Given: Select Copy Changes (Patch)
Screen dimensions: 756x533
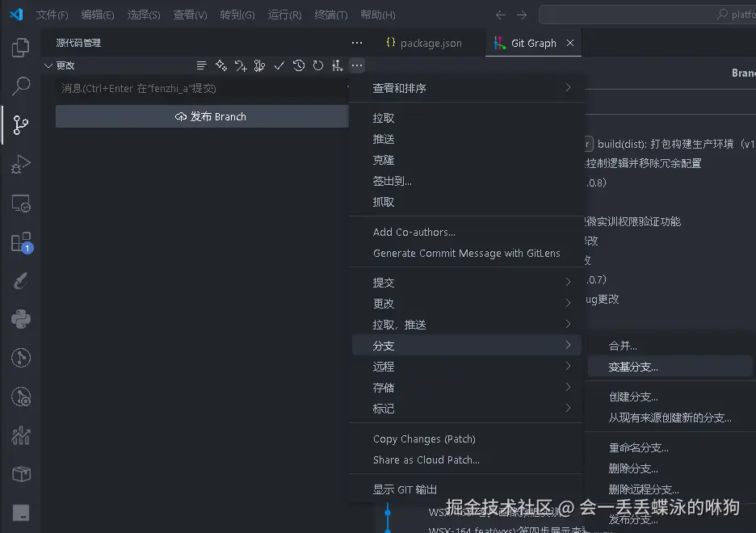Looking at the screenshot, I should coord(467,439).
